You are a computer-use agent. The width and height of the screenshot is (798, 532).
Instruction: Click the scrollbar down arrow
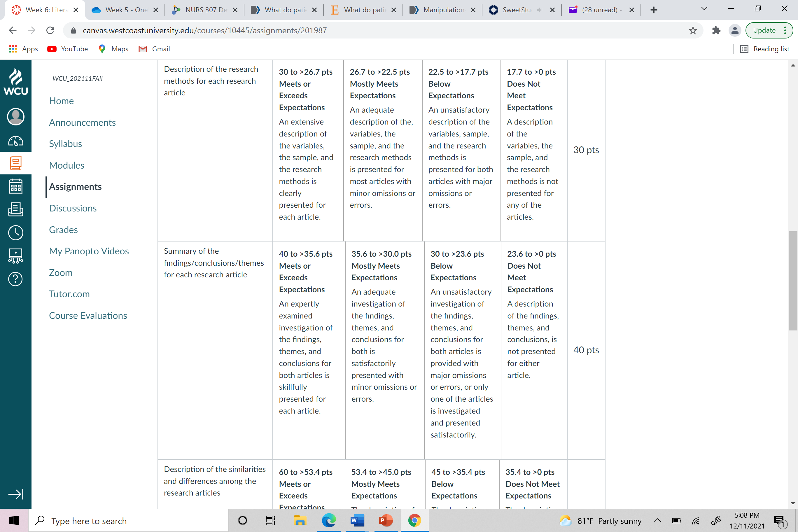(793, 504)
